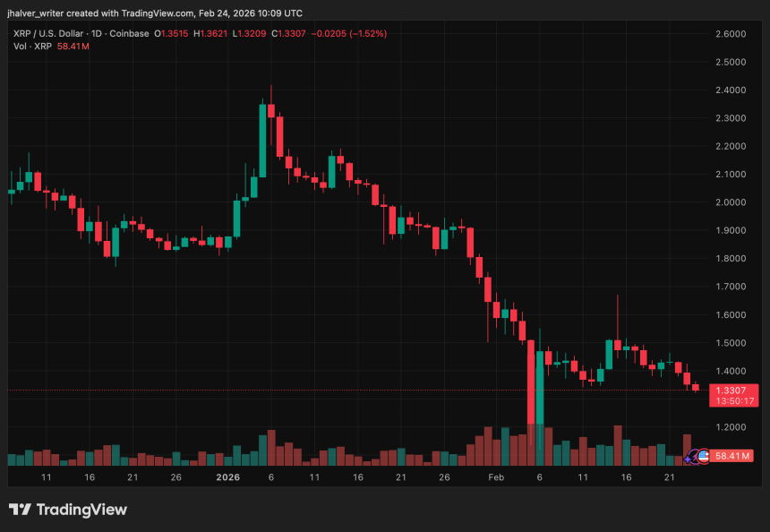
Task: Toggle the 13:50:17 countdown on the price tag
Action: click(x=734, y=399)
